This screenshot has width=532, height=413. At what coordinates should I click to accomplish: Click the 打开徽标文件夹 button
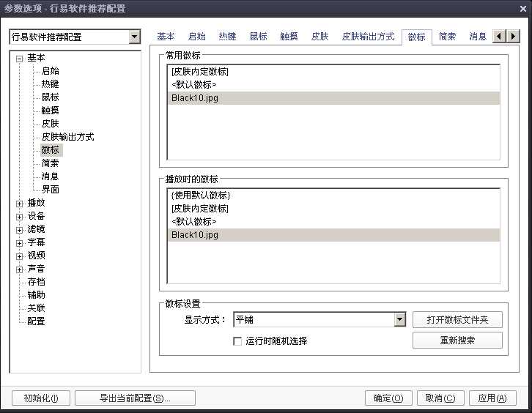[x=457, y=319]
